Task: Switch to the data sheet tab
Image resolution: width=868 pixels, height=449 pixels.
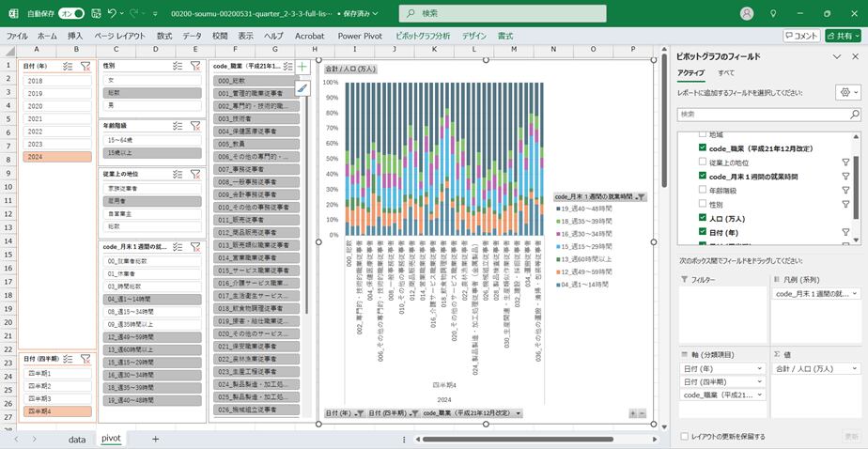Action: tap(77, 439)
